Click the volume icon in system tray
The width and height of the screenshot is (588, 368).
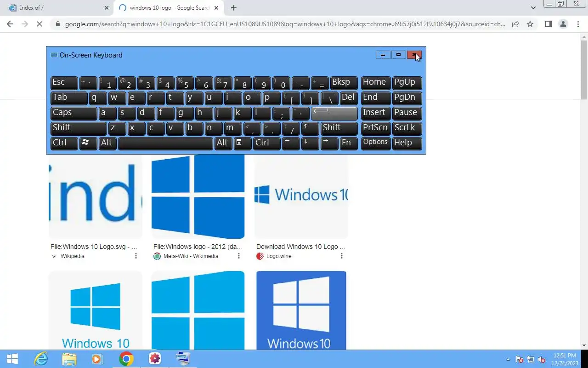(x=542, y=359)
